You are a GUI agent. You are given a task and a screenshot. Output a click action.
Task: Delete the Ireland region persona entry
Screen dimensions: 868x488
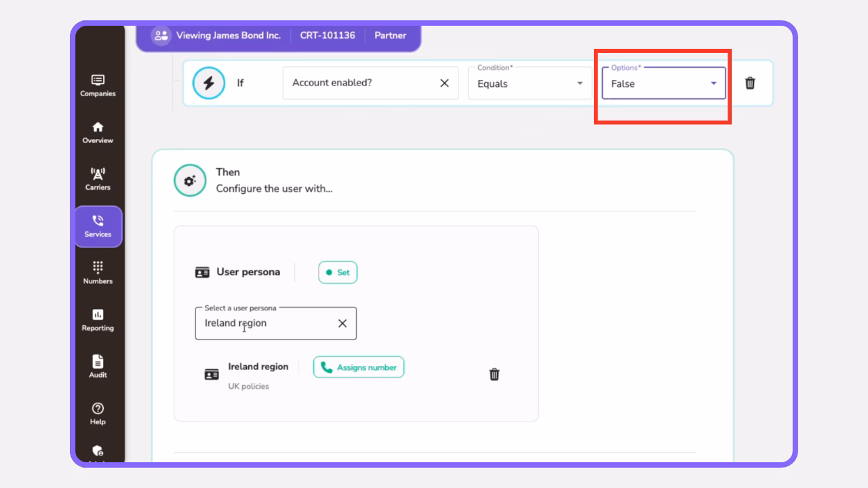(494, 374)
